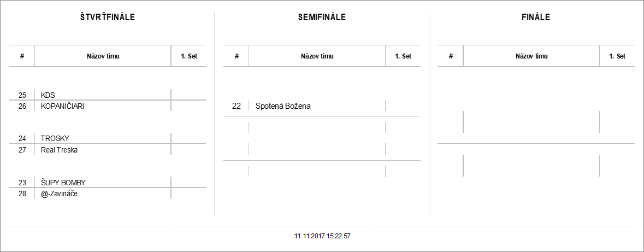The width and height of the screenshot is (644, 252).
Task: Click the SEMIFINÁLE section heading
Action: pyautogui.click(x=322, y=17)
